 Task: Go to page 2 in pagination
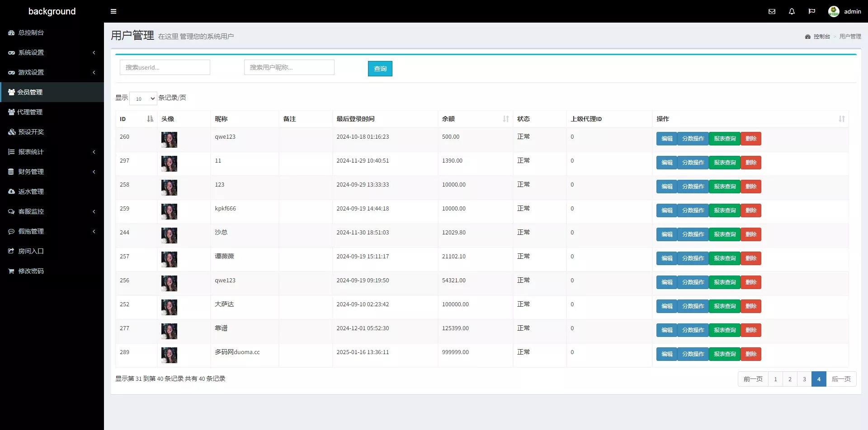tap(790, 379)
